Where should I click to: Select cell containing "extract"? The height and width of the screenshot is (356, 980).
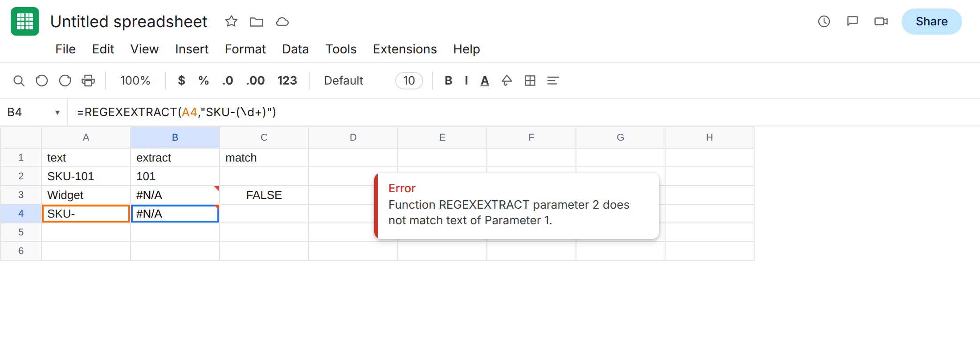[175, 158]
